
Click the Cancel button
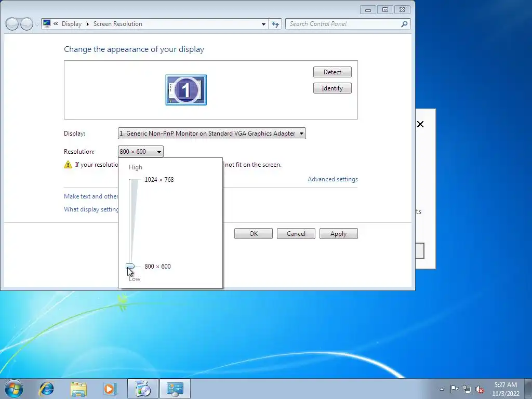click(x=296, y=233)
